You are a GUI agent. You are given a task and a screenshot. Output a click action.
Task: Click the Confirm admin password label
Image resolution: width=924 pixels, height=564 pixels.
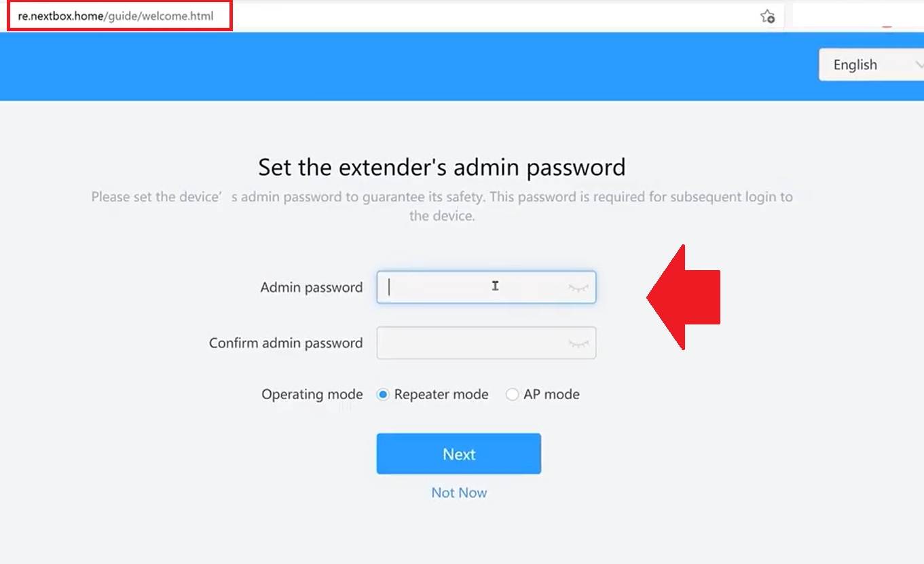click(286, 343)
